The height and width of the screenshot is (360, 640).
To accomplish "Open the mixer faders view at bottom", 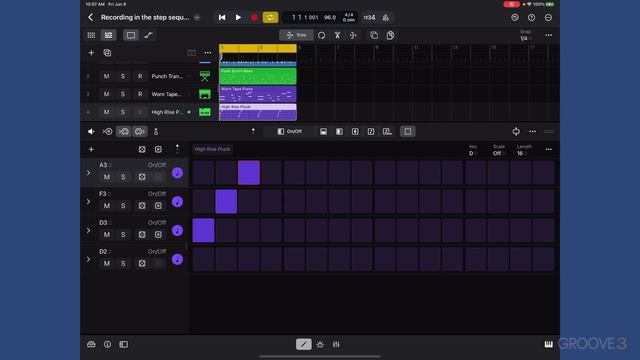I will point(336,344).
